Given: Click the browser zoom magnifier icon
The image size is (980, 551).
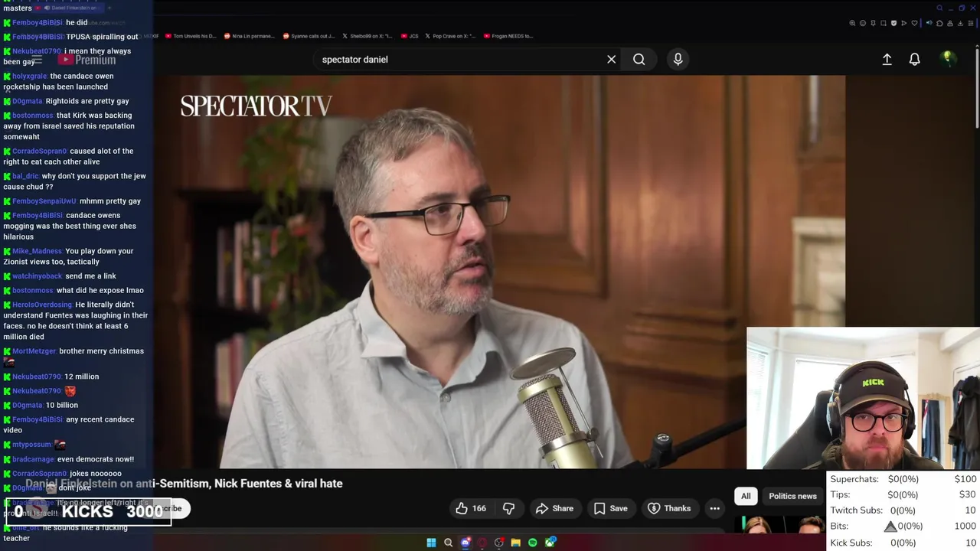Looking at the screenshot, I should [852, 23].
